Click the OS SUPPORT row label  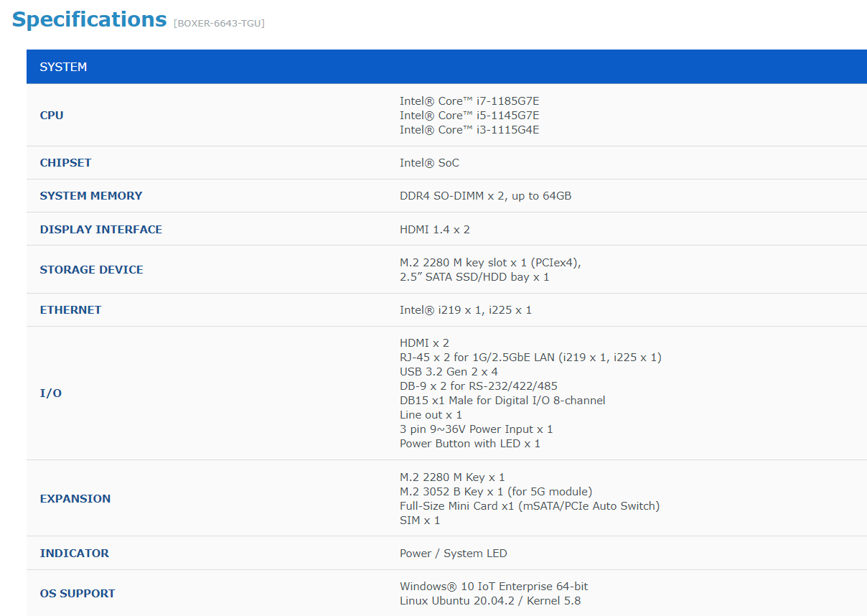click(x=78, y=594)
